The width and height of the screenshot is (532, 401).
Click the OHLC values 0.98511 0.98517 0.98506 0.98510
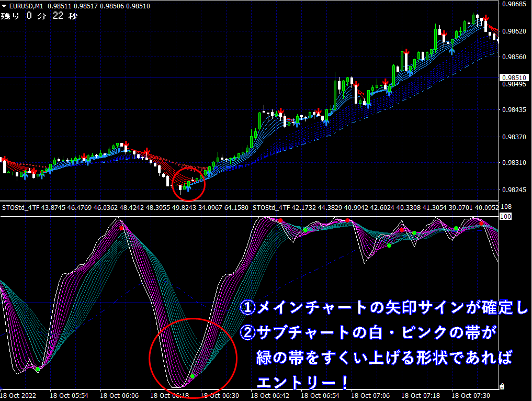[x=99, y=6]
